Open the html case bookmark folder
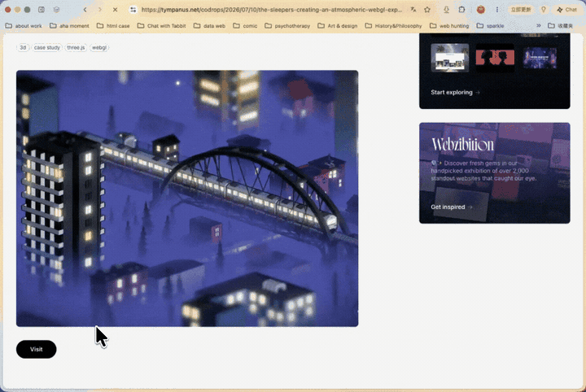Viewport: 586px width, 392px height. tap(113, 26)
